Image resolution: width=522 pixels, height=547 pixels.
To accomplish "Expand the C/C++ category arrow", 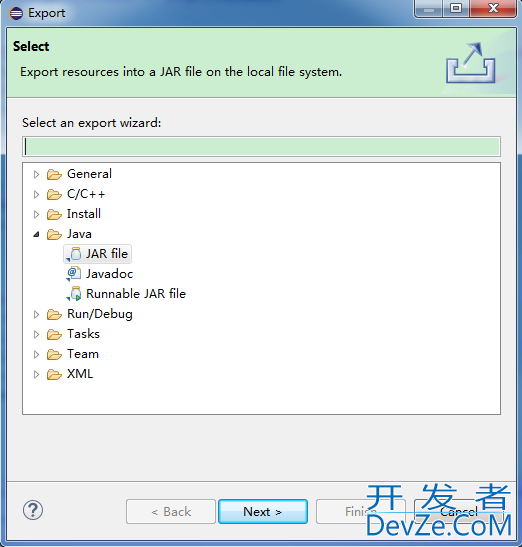I will [x=36, y=194].
